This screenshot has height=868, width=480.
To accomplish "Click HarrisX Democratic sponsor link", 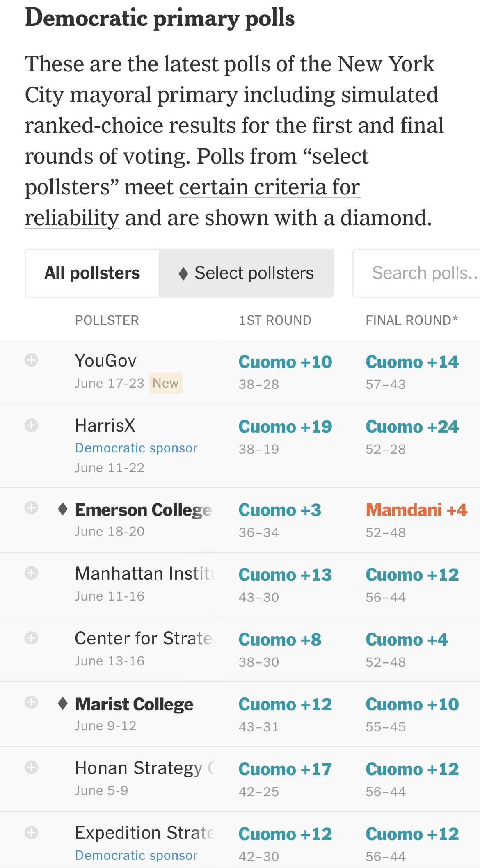I will 136,448.
